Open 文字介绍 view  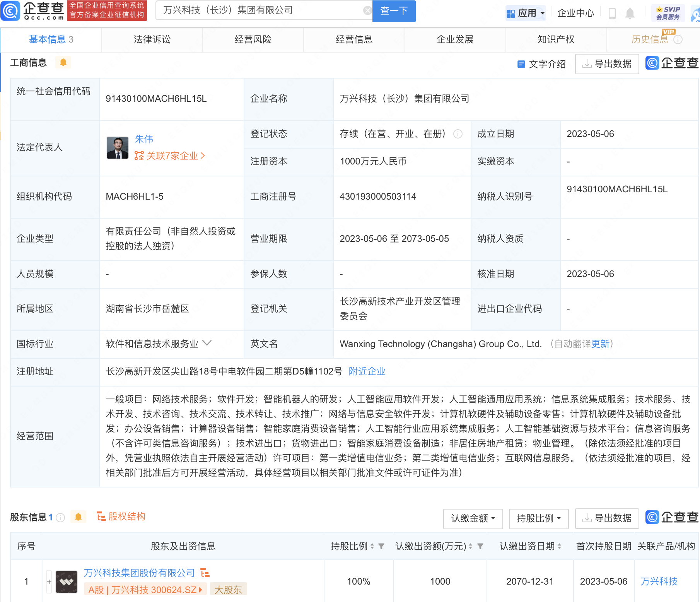pos(541,64)
